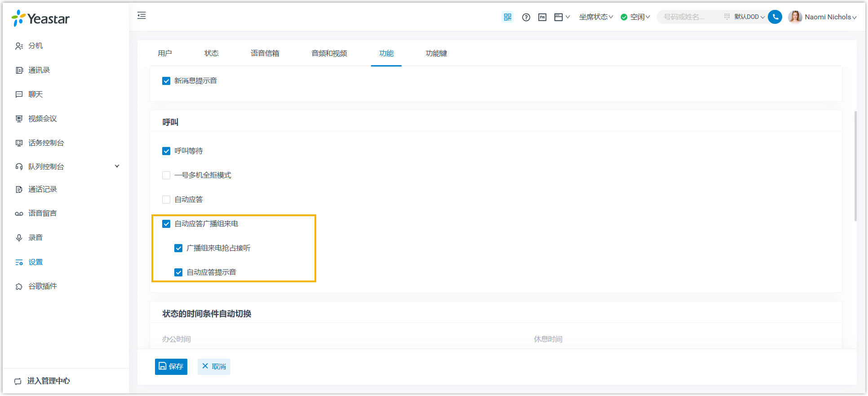Switch to the 功能键 tab
This screenshot has width=868, height=396.
(x=436, y=53)
